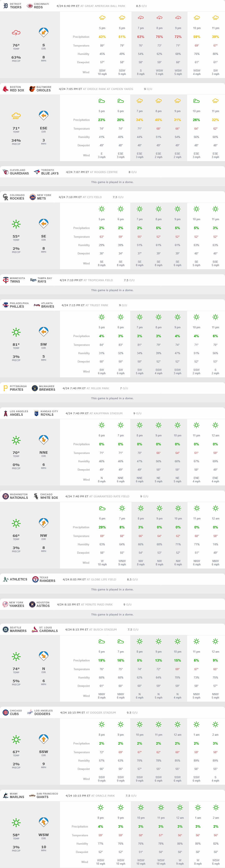
Task: Open the San Francisco Giants team link
Action: [x=47, y=796]
